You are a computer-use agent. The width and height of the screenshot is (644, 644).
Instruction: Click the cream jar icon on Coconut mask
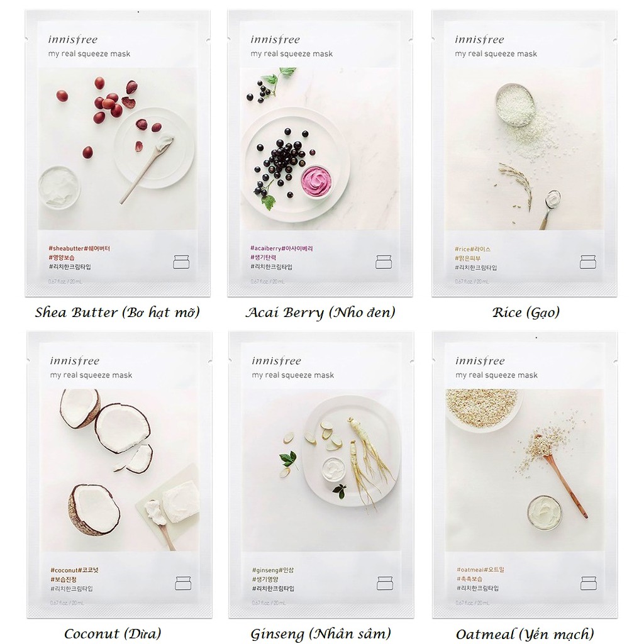[x=183, y=583]
